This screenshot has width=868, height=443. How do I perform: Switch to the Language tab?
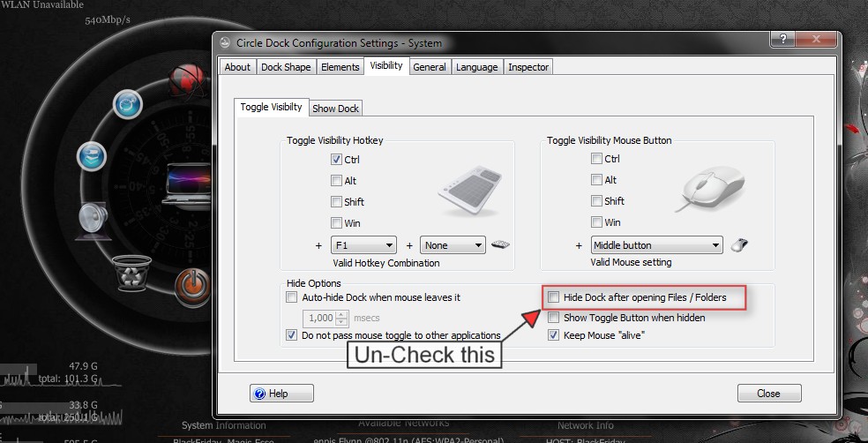click(476, 67)
